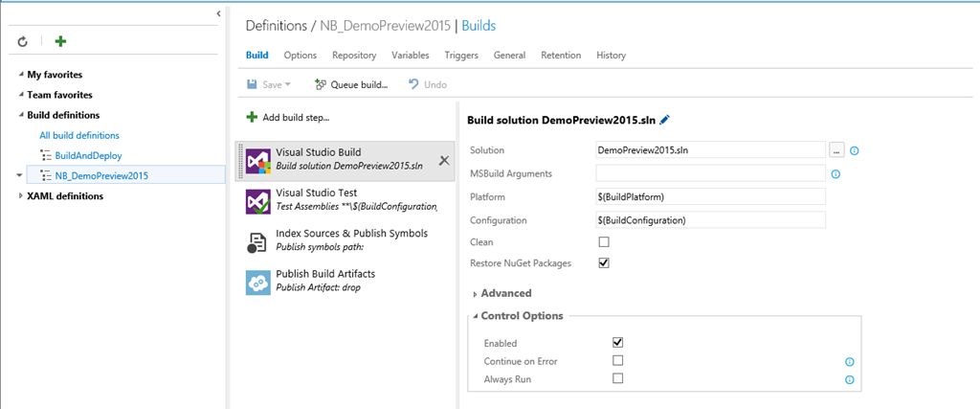This screenshot has height=409, width=980.
Task: Remove the Visual Studio Build step
Action: tap(444, 161)
